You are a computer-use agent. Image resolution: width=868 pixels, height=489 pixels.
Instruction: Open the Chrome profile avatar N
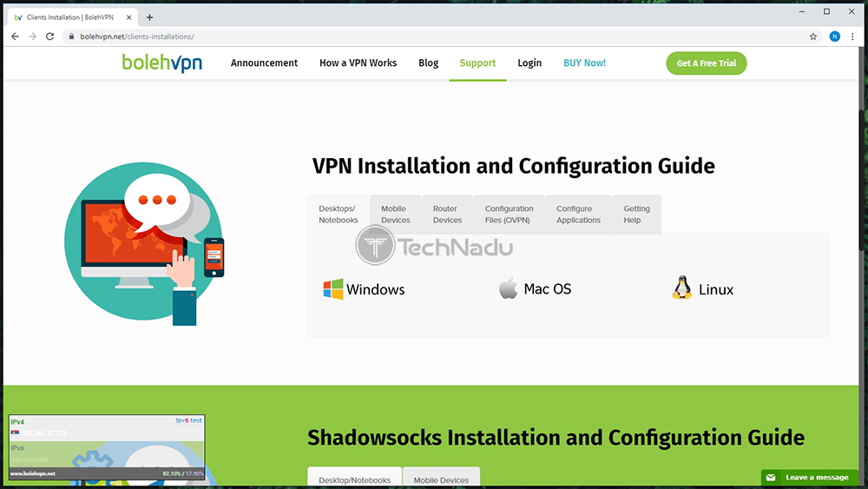pyautogui.click(x=834, y=36)
